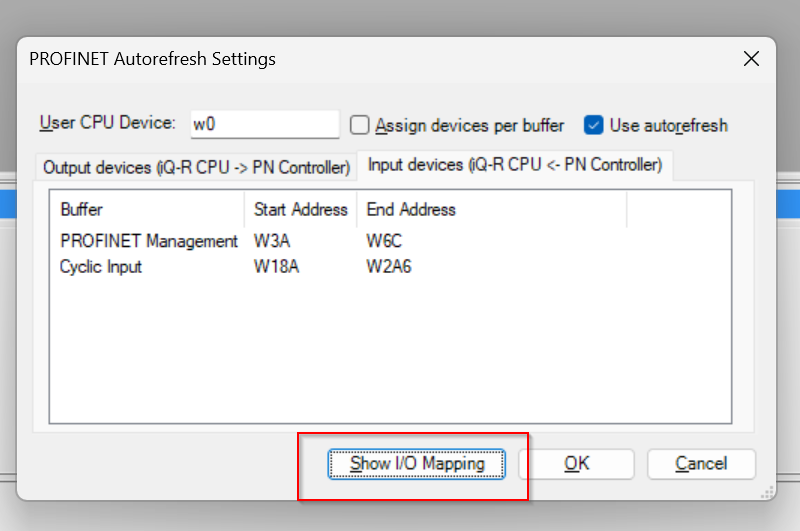Click the Start Address column header
This screenshot has height=531, width=800.
tap(301, 209)
